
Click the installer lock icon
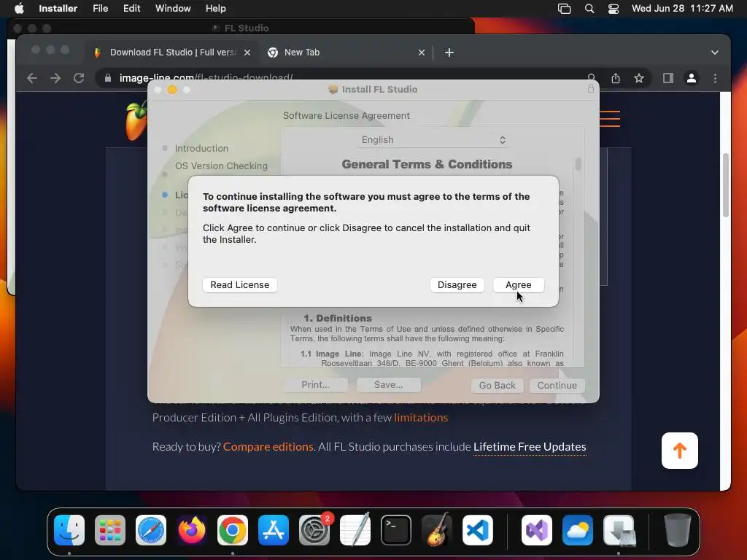(x=591, y=88)
